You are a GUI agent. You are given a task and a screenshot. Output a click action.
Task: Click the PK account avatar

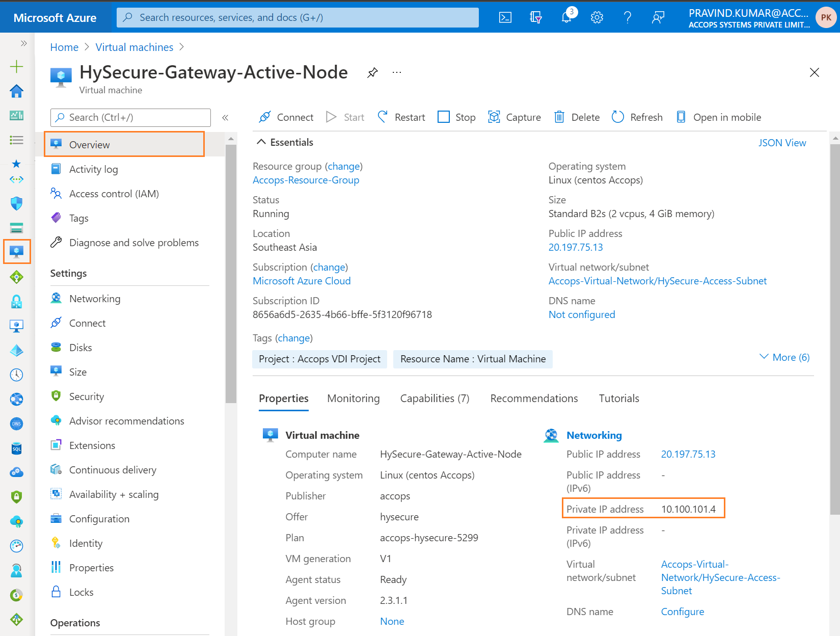(826, 17)
